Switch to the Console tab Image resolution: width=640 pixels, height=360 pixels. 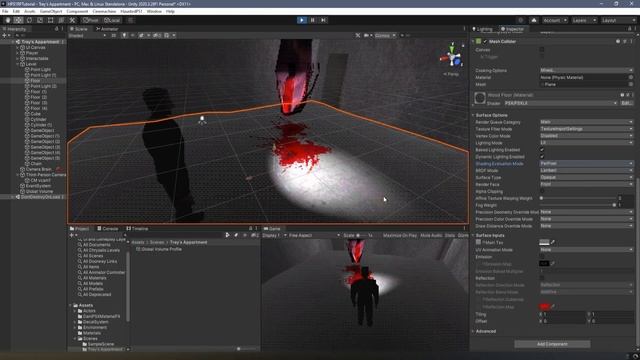pos(108,229)
